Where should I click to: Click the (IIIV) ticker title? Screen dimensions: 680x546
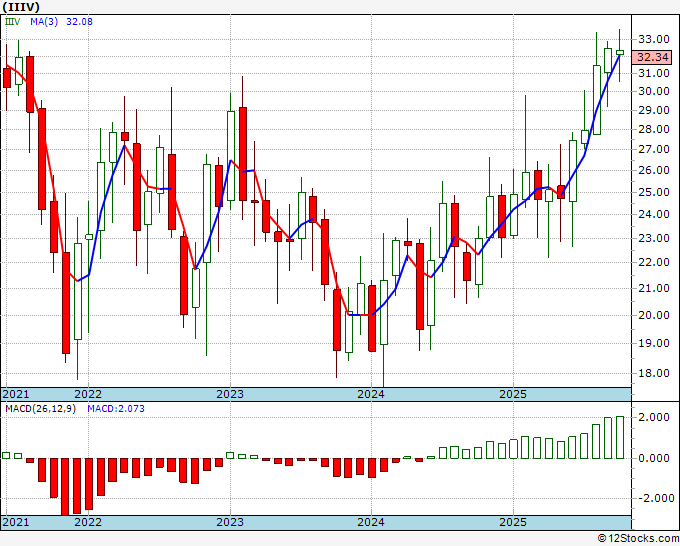(21, 7)
